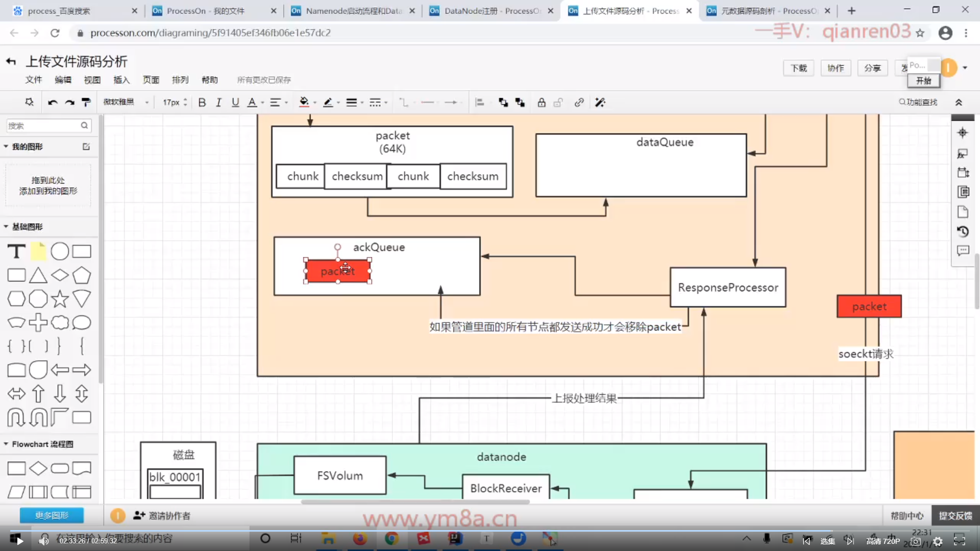
Task: Click 邀请协作者 invite collaborators
Action: point(162,516)
